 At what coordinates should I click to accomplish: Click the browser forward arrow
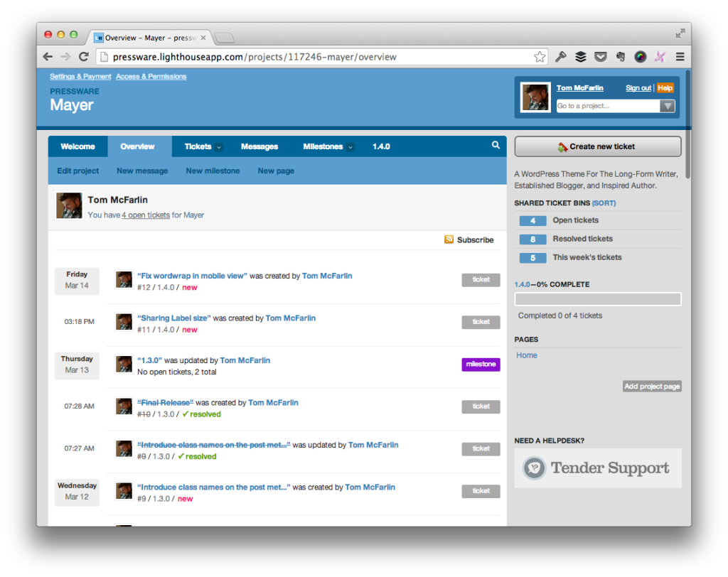(65, 57)
